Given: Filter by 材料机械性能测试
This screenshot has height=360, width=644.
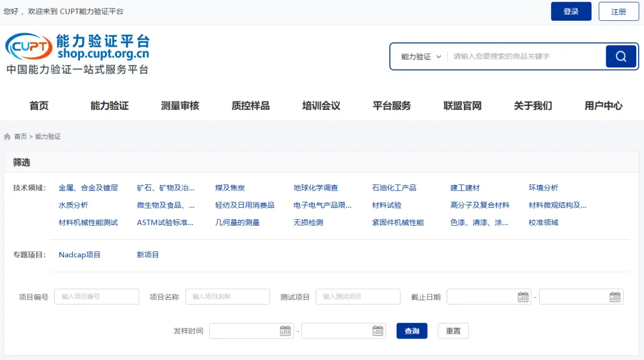Looking at the screenshot, I should (x=88, y=222).
